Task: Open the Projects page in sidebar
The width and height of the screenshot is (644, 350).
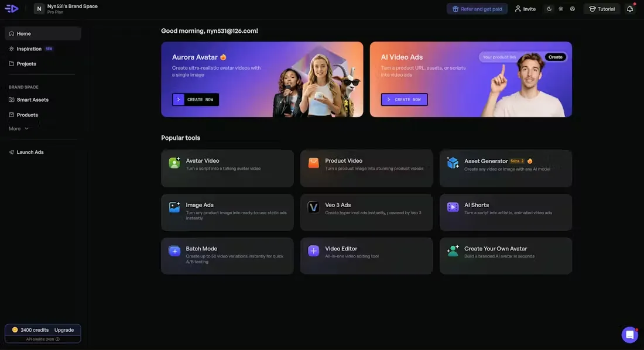Action: pyautogui.click(x=26, y=64)
